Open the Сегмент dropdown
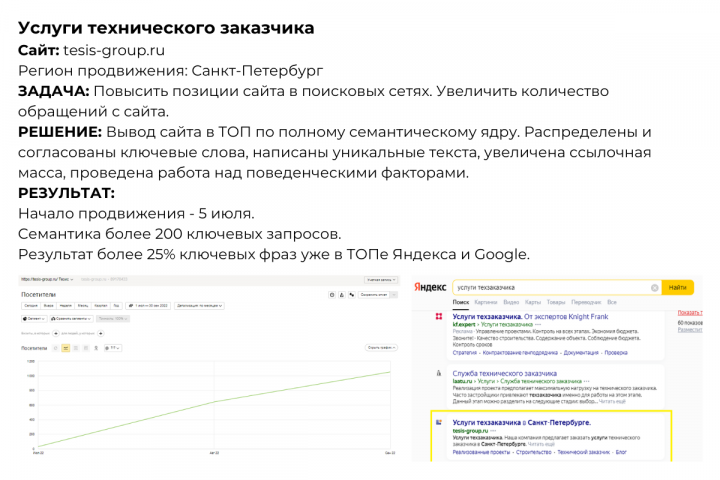The height and width of the screenshot is (480, 720). [34, 318]
